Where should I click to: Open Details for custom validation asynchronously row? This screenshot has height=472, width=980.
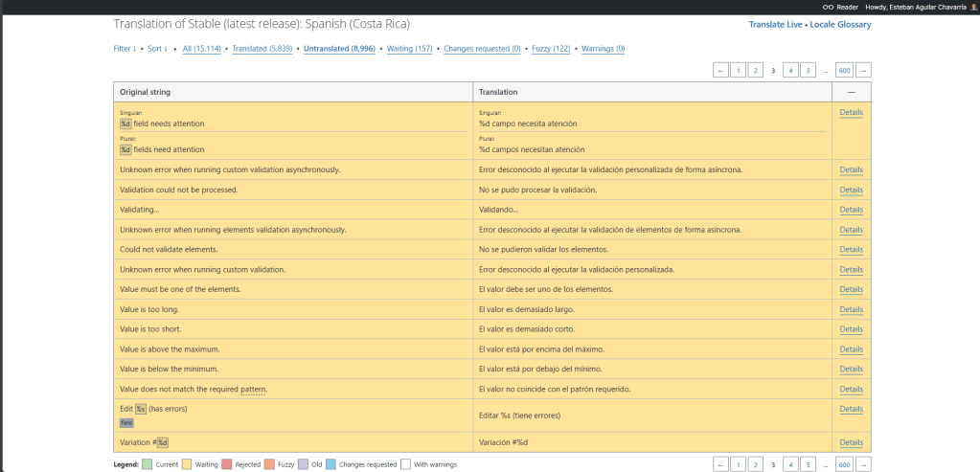click(852, 169)
